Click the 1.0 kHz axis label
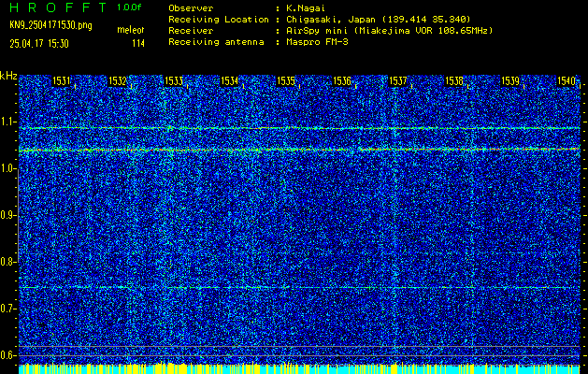The height and width of the screenshot is (374, 588). coord(8,169)
